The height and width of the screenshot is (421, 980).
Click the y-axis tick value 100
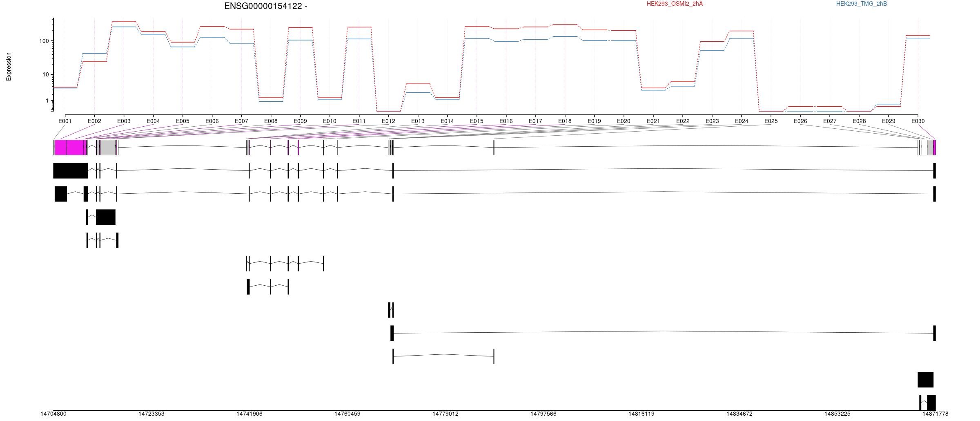[x=44, y=41]
